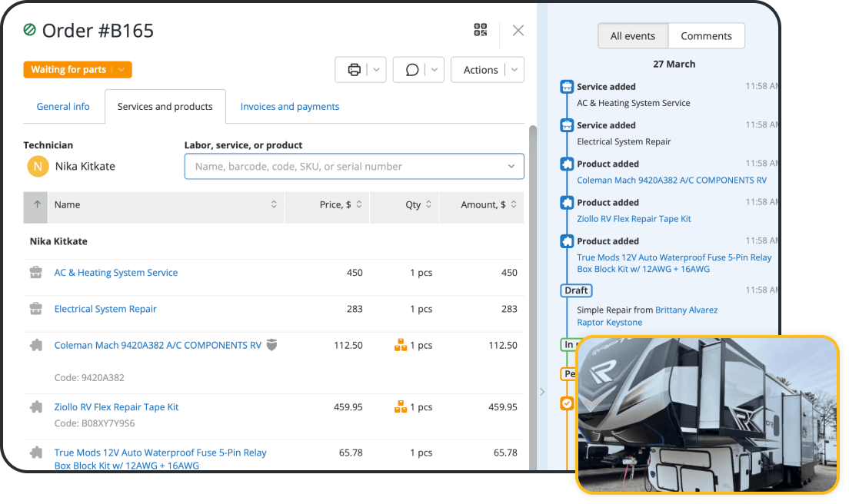
Task: Switch to the Invoices and payments tab
Action: click(x=290, y=106)
